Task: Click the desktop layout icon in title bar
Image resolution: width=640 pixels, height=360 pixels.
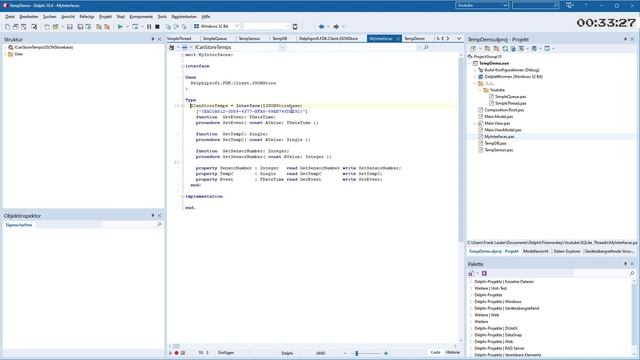Action: coord(569,5)
